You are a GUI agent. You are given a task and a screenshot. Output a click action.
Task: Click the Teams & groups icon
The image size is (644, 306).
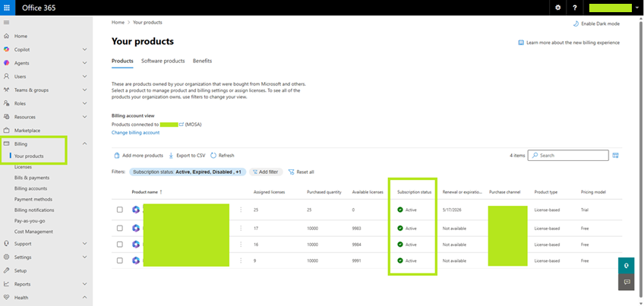click(x=6, y=90)
